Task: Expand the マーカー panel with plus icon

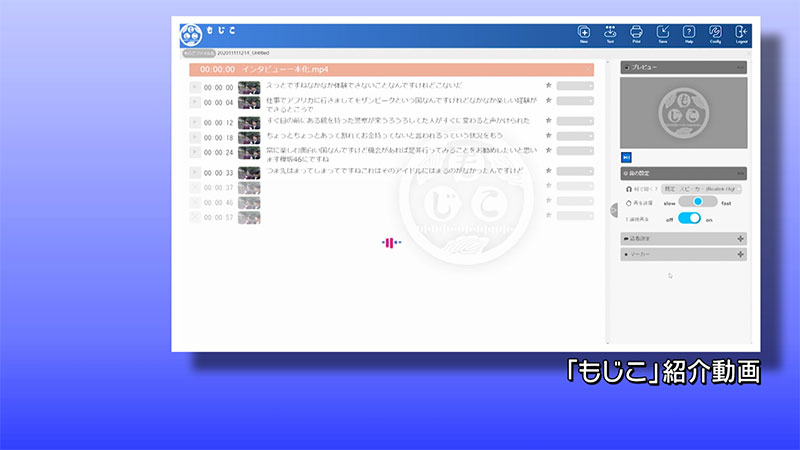Action: click(740, 255)
